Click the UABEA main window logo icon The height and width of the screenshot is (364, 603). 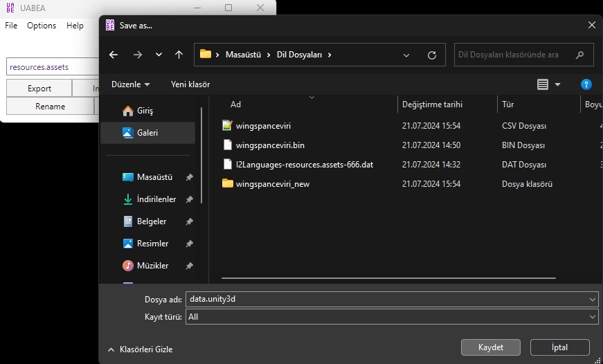(10, 8)
